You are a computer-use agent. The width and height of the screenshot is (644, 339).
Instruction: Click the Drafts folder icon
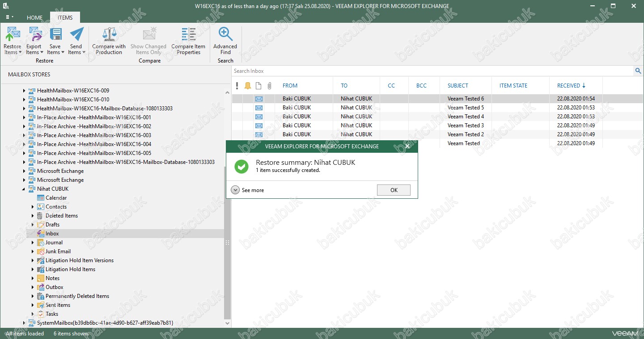(x=41, y=225)
